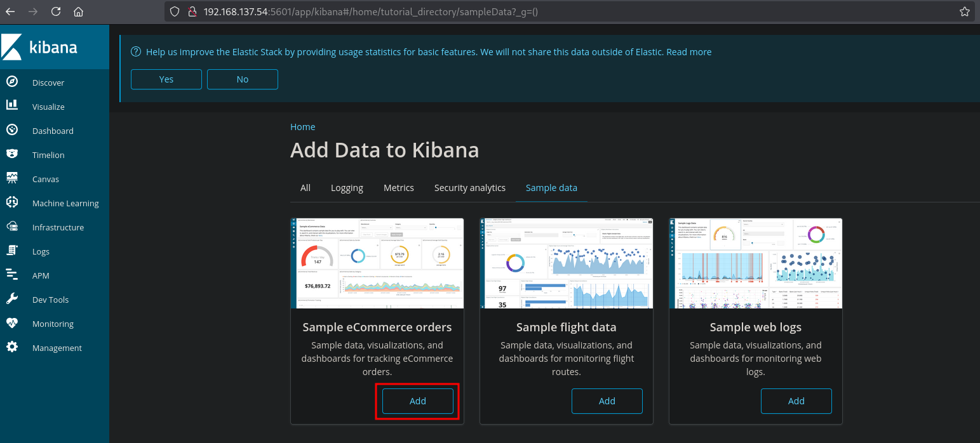Click the Home breadcrumb link

click(302, 127)
